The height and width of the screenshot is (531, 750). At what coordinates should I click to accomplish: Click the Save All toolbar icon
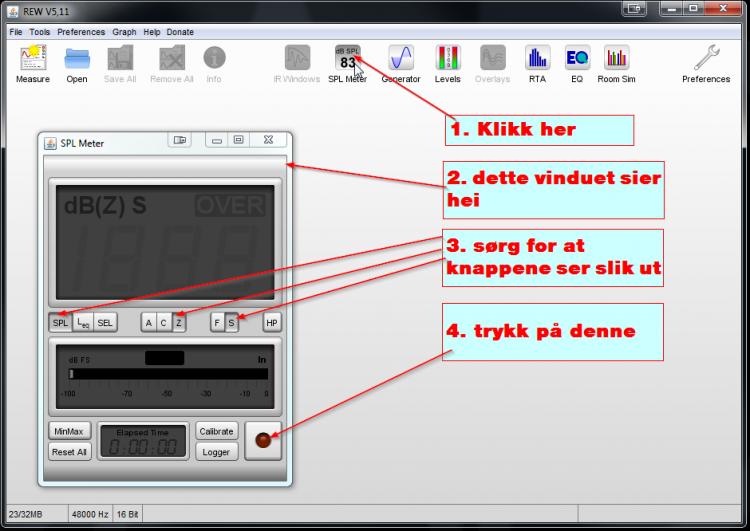120,64
